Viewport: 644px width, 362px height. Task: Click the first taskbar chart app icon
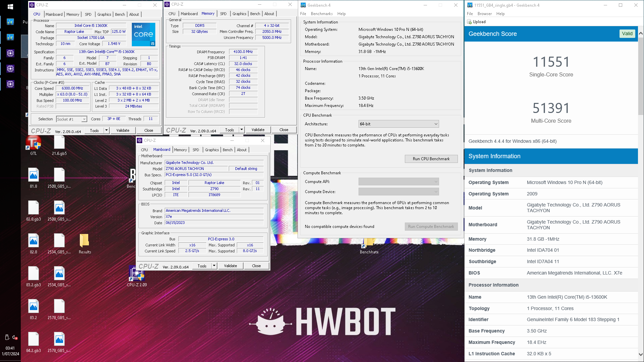pos(10,22)
